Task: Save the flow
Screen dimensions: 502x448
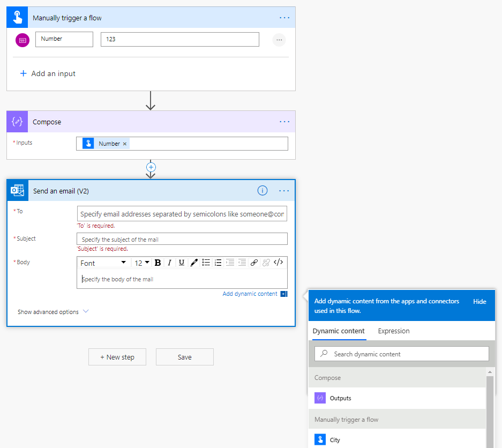Action: 184,357
